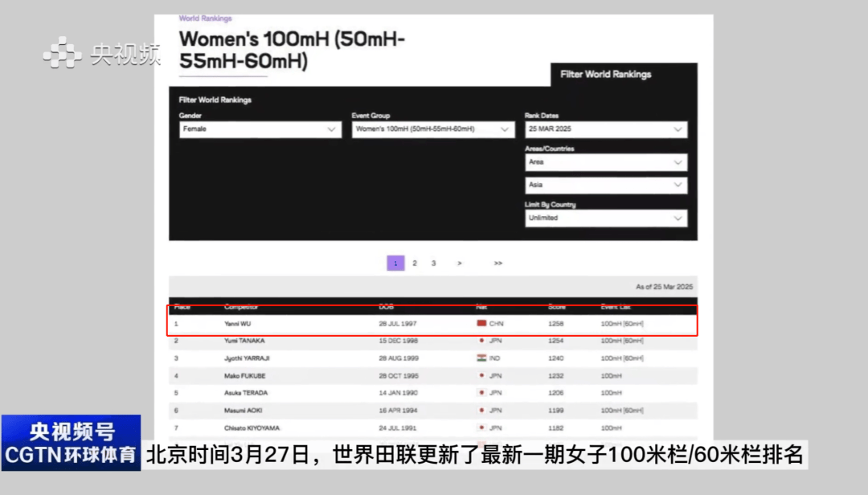
Task: Select the World Rankings breadcrumb link
Action: click(204, 18)
